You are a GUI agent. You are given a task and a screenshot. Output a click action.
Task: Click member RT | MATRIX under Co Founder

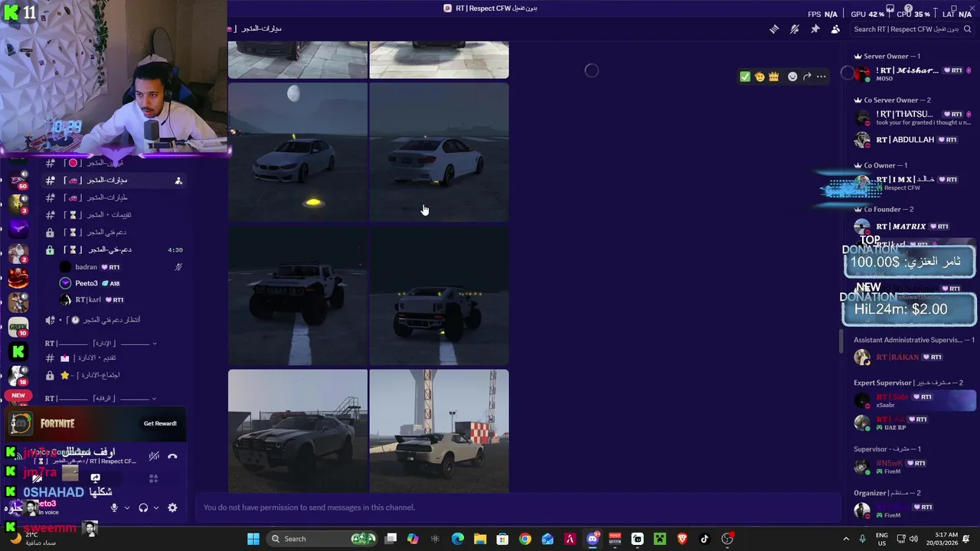point(913,227)
